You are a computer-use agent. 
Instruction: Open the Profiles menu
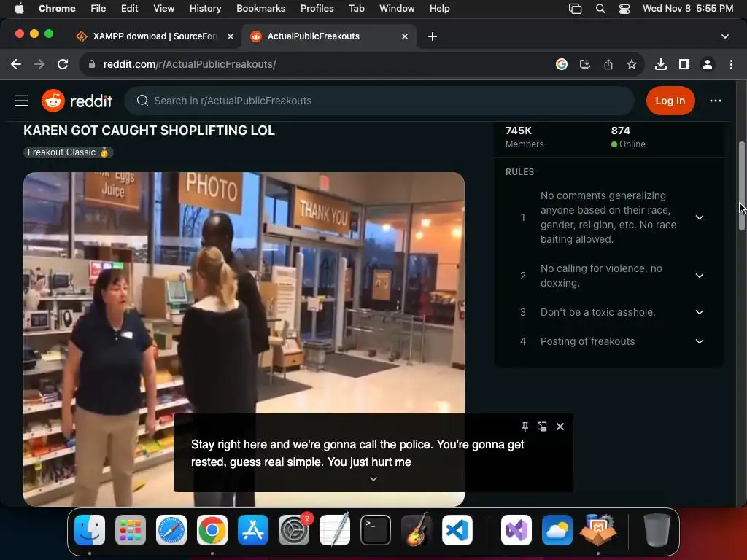pyautogui.click(x=317, y=9)
